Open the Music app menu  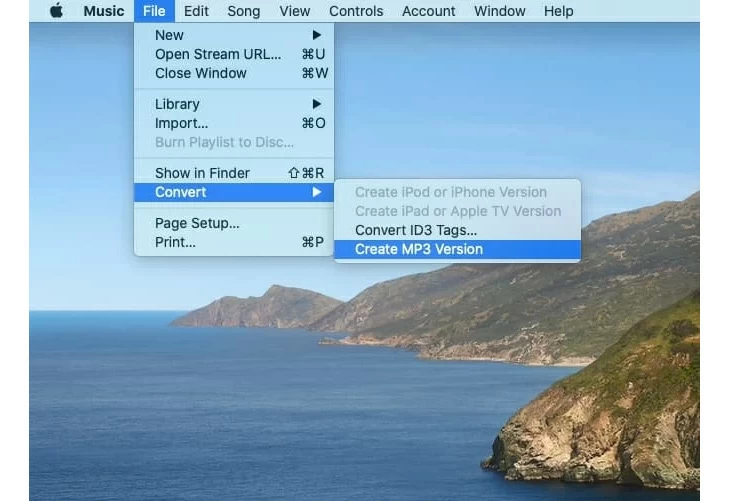[x=104, y=11]
